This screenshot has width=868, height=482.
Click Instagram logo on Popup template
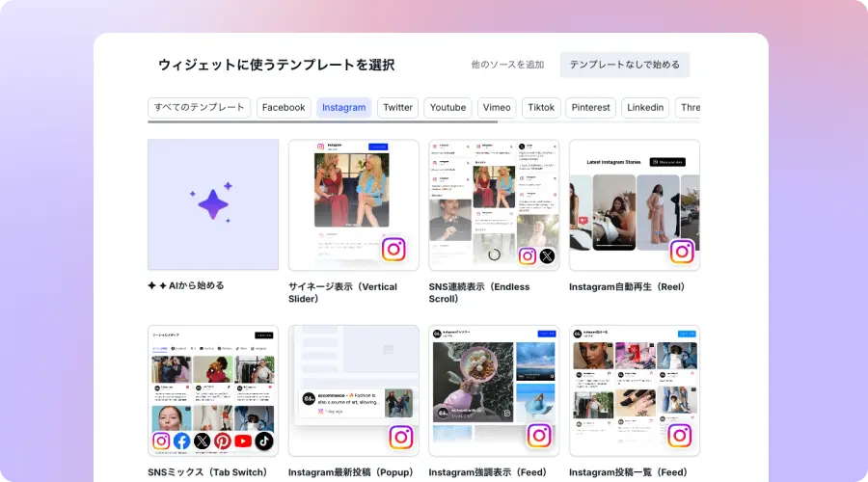click(x=400, y=437)
